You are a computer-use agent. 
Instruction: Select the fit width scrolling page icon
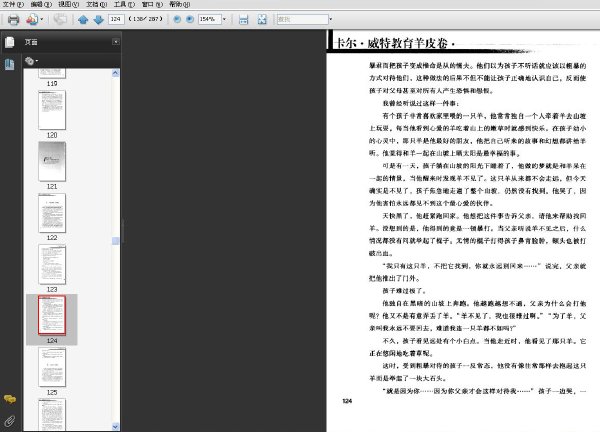[243, 20]
